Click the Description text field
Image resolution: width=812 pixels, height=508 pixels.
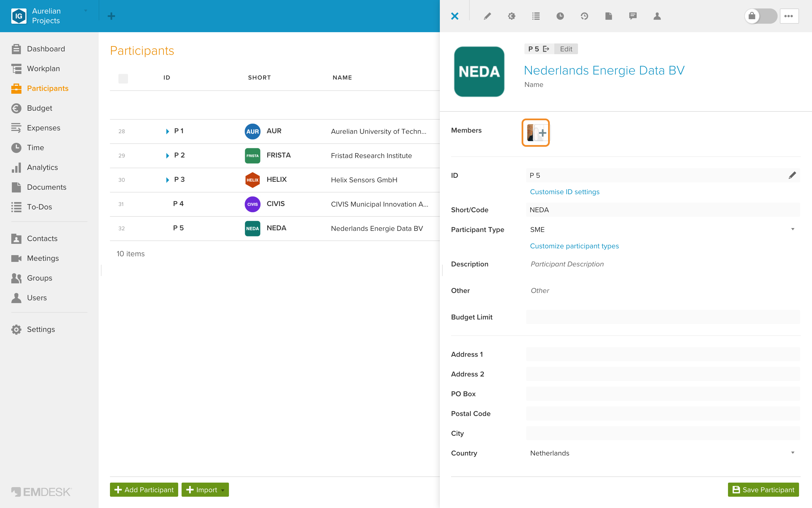click(x=663, y=264)
